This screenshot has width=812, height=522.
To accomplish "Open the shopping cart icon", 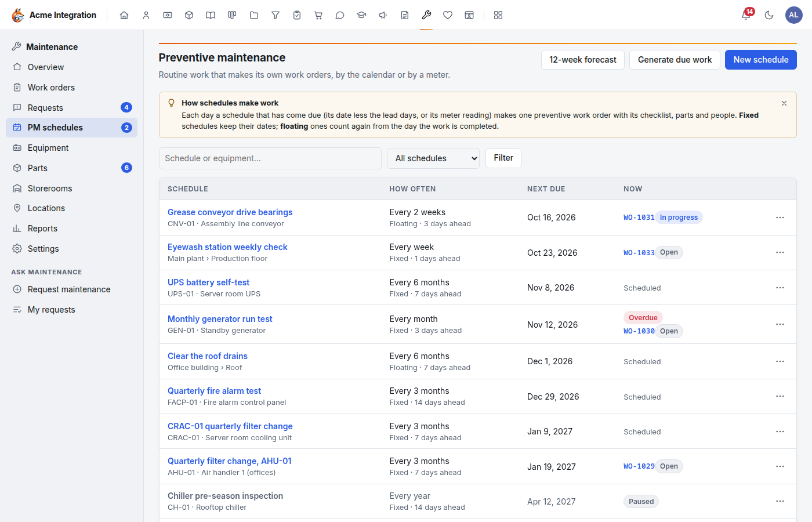I will [x=318, y=15].
